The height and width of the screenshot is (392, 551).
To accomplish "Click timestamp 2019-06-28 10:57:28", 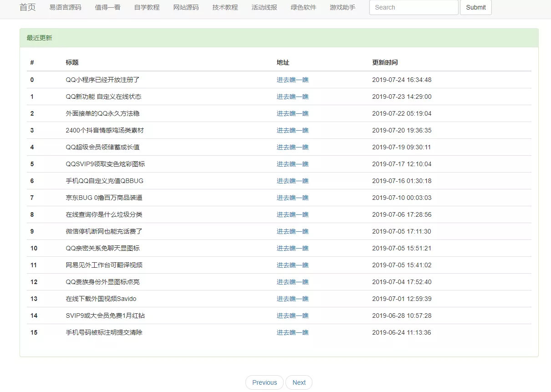I will coord(402,316).
